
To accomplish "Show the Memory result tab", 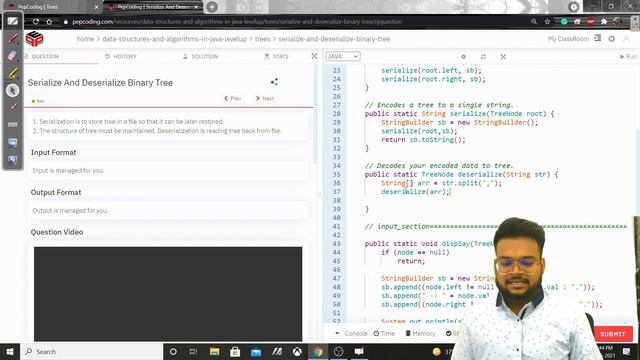I will click(x=420, y=333).
